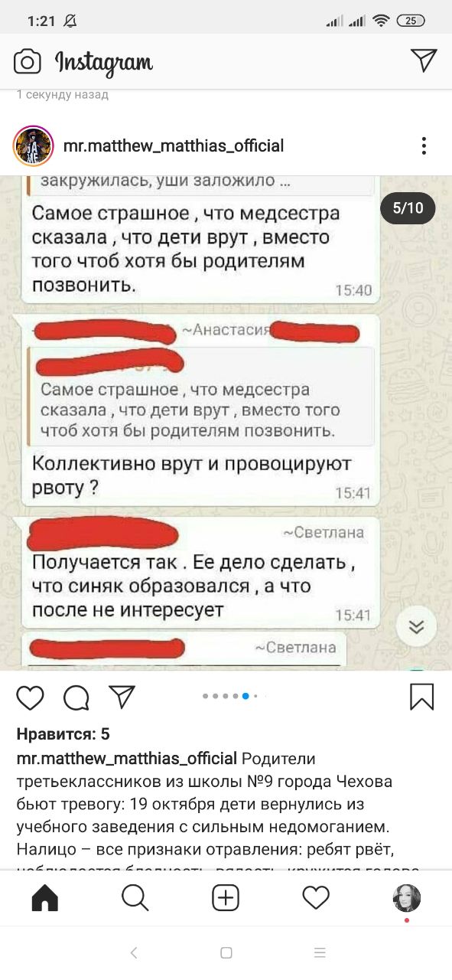Create new post with plus icon
This screenshot has height=980, width=452.
coord(226,897)
